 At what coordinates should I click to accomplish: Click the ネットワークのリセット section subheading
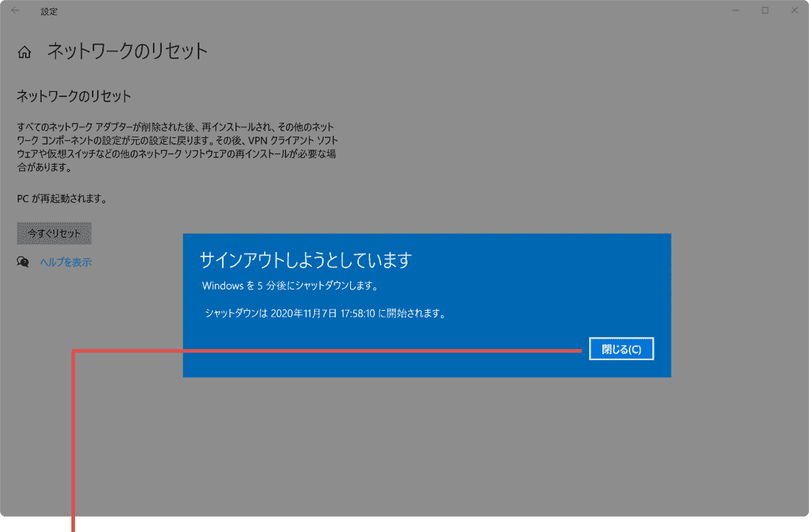click(x=74, y=96)
